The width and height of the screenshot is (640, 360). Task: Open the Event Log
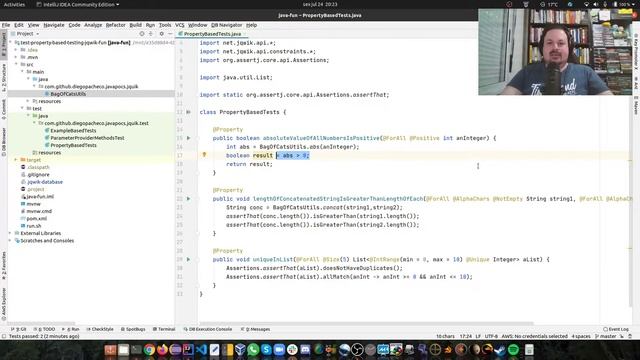(x=616, y=329)
